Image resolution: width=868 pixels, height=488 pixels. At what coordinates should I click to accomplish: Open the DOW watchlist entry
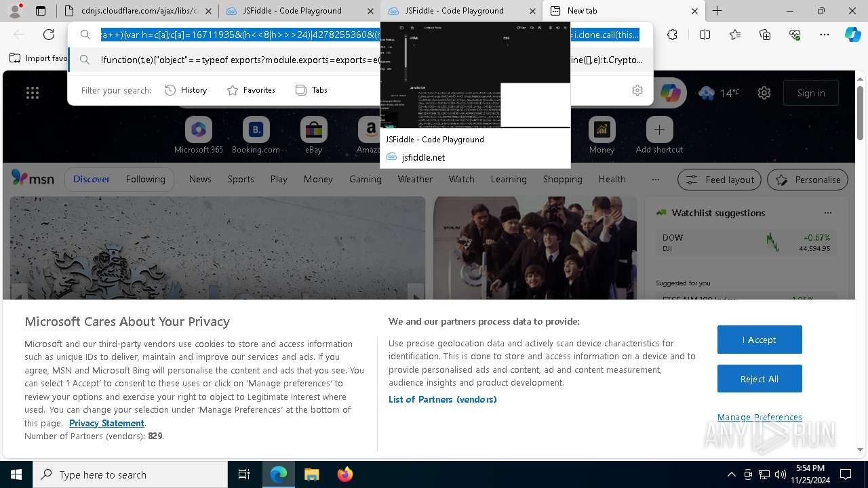pos(746,242)
